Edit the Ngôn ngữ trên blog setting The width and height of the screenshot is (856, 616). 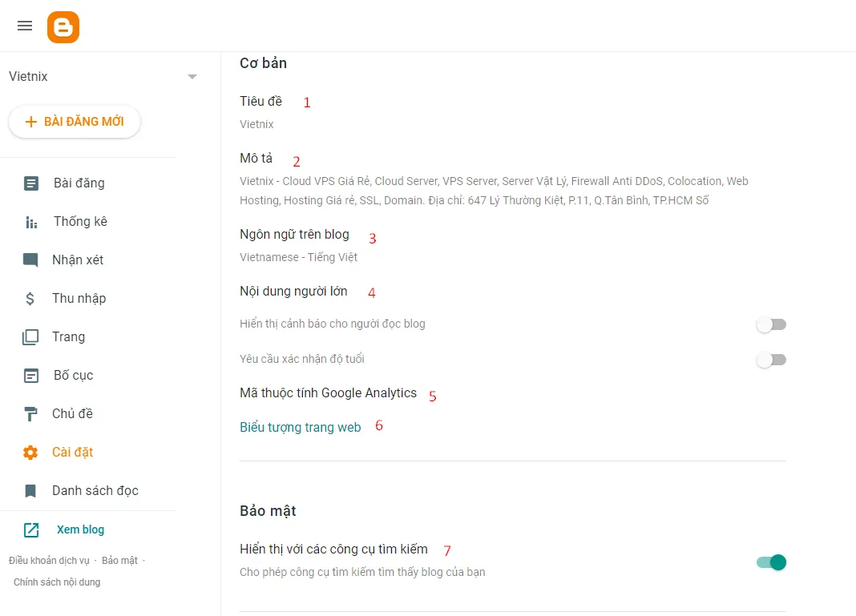294,235
